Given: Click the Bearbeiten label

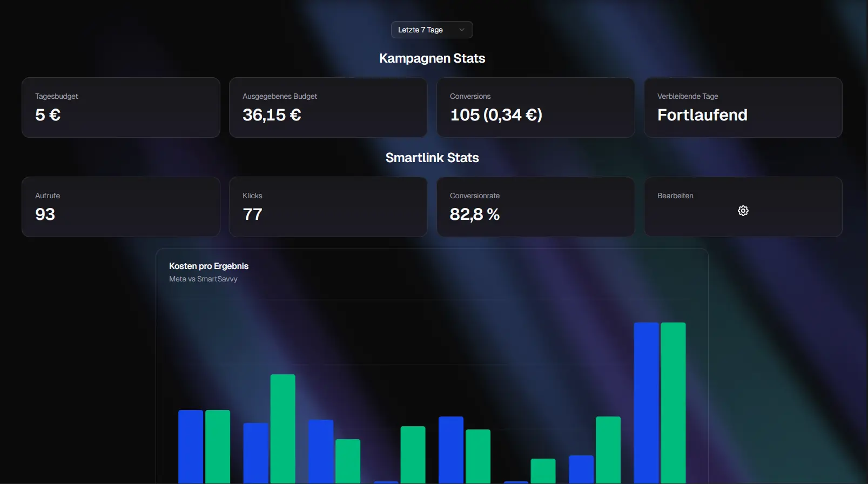Looking at the screenshot, I should (x=675, y=196).
